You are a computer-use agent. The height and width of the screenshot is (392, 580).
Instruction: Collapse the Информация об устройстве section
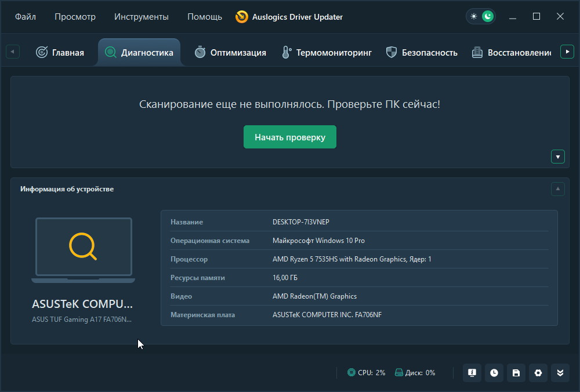coord(558,189)
